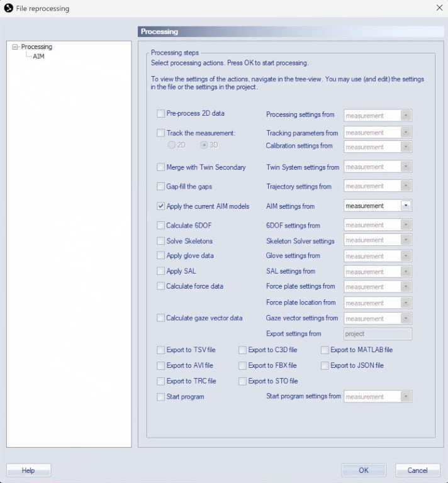The width and height of the screenshot is (448, 483).
Task: Uncheck Apply the current AIM models
Action: click(x=160, y=206)
